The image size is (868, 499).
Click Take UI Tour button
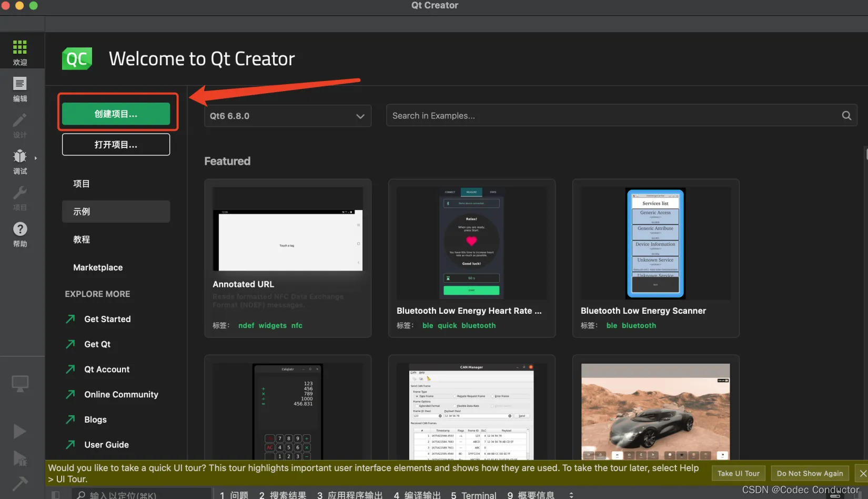coord(739,474)
